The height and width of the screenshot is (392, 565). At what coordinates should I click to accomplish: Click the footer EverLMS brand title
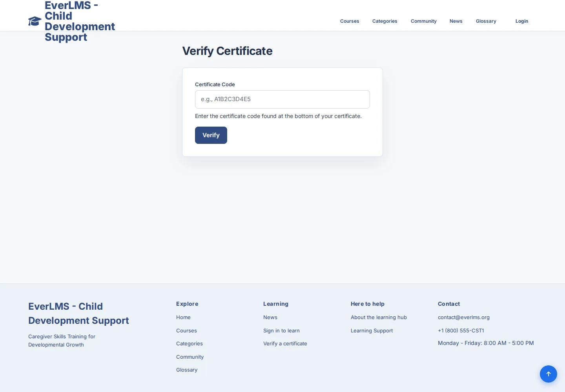78,314
